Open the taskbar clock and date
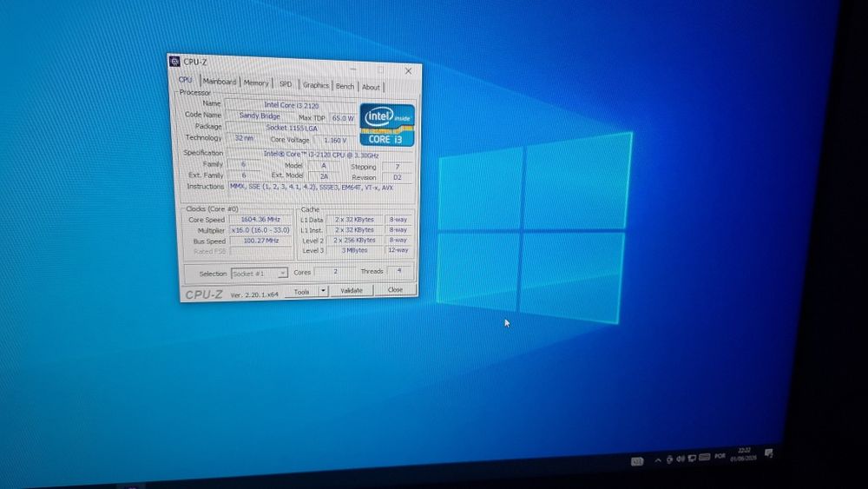868x489 pixels. click(x=744, y=454)
